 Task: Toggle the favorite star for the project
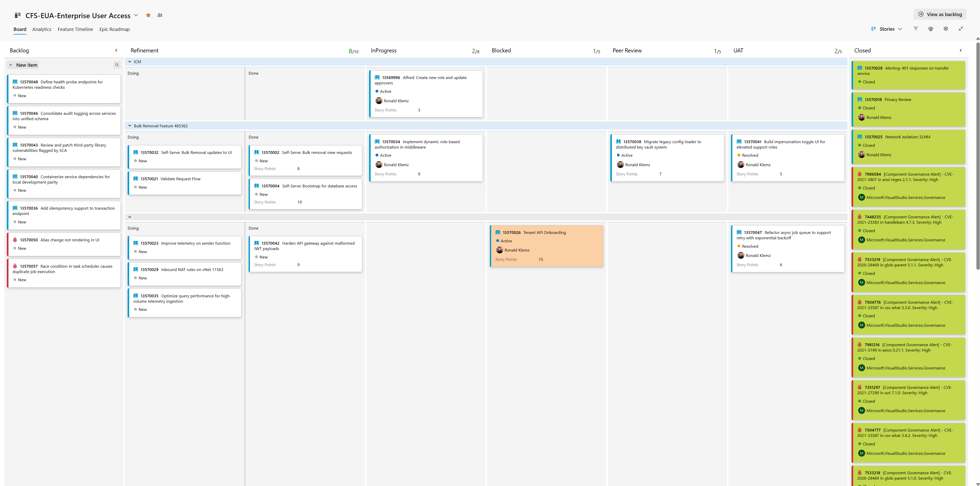tap(148, 15)
